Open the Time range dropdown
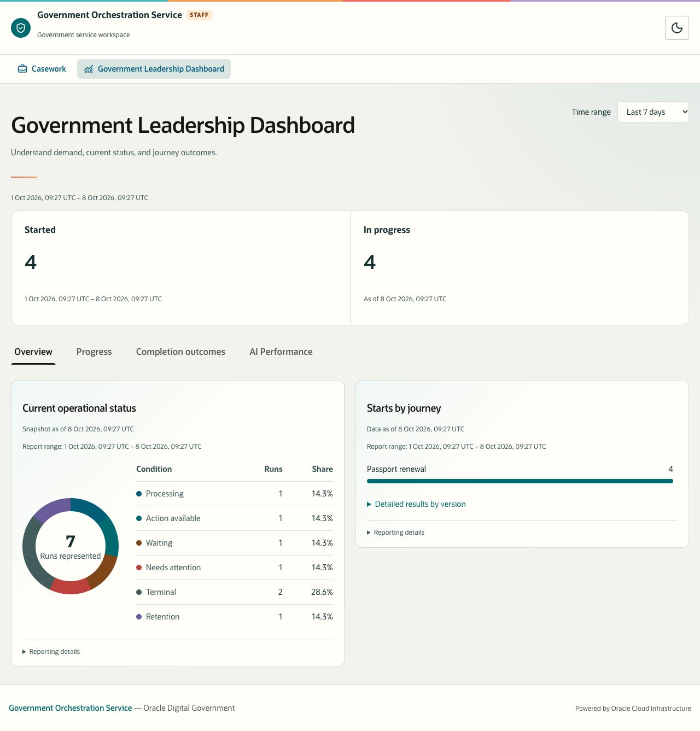Image resolution: width=700 pixels, height=731 pixels. point(653,112)
